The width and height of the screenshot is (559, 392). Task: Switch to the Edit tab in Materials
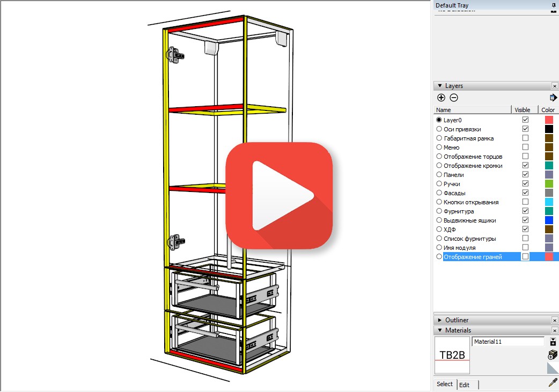[x=464, y=384]
